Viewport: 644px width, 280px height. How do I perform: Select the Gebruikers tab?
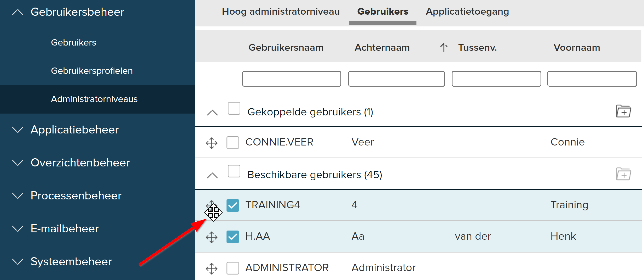[383, 12]
